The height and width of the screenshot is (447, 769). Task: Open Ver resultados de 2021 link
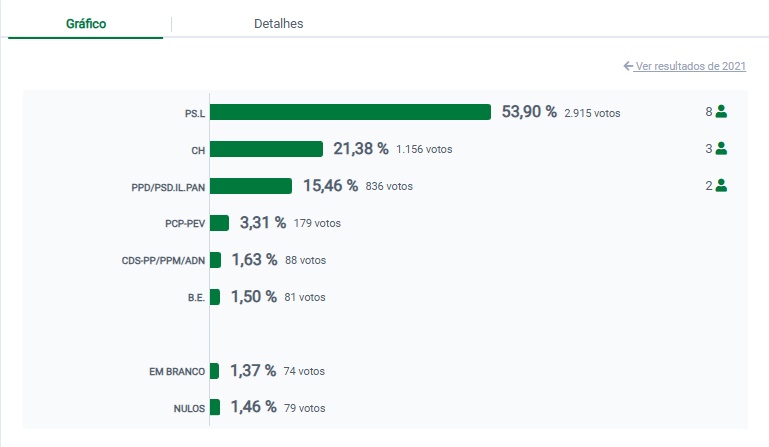point(691,66)
